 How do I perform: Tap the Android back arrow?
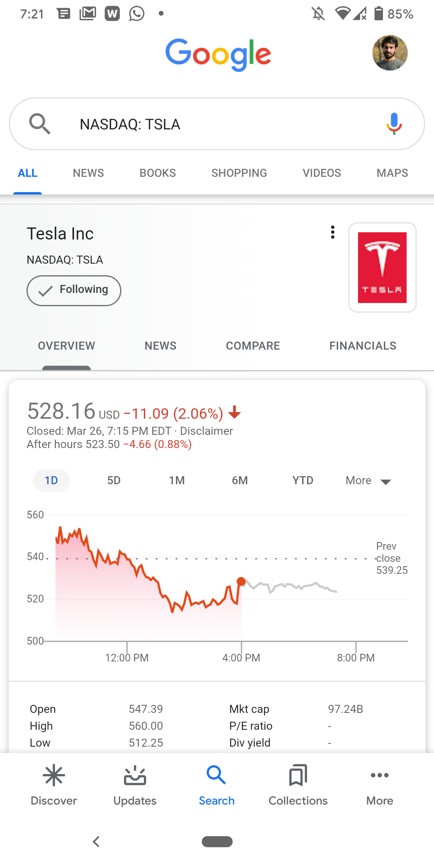point(96,841)
